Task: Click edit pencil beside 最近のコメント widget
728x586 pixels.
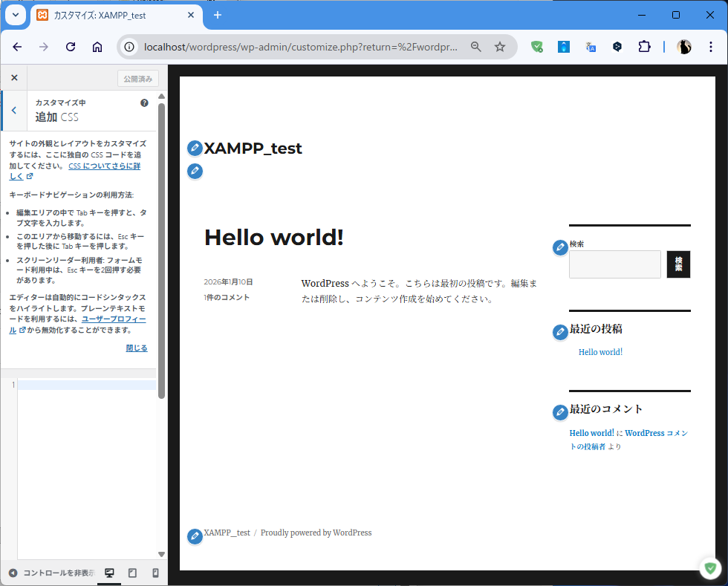Action: [x=561, y=412]
